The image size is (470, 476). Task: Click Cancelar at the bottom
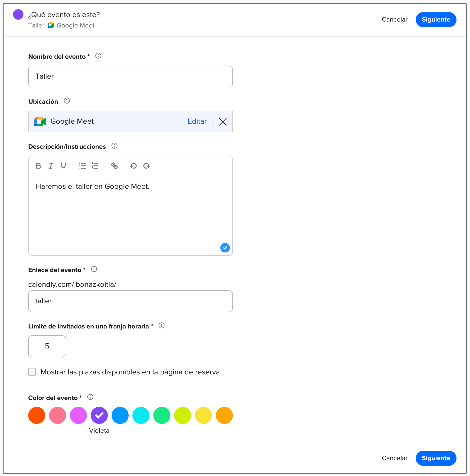click(394, 458)
